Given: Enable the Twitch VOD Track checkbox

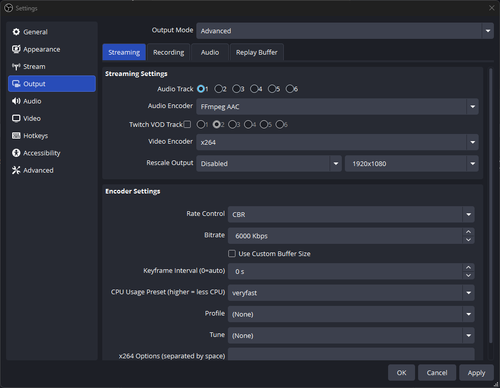Looking at the screenshot, I should click(187, 124).
